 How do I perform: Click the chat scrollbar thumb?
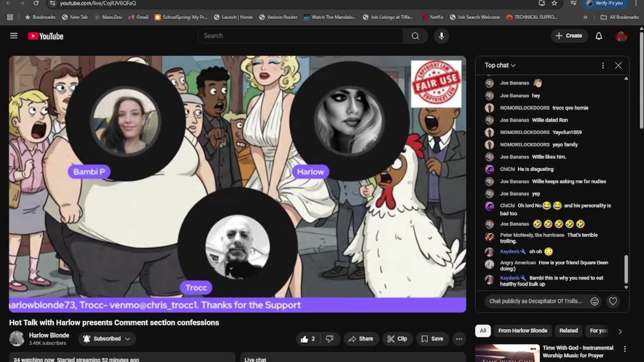click(x=626, y=269)
